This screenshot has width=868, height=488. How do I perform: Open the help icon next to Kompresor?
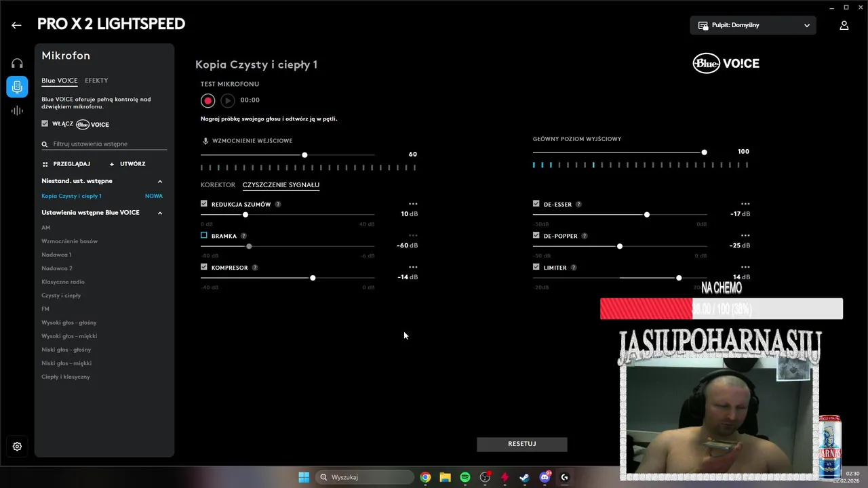coord(255,268)
